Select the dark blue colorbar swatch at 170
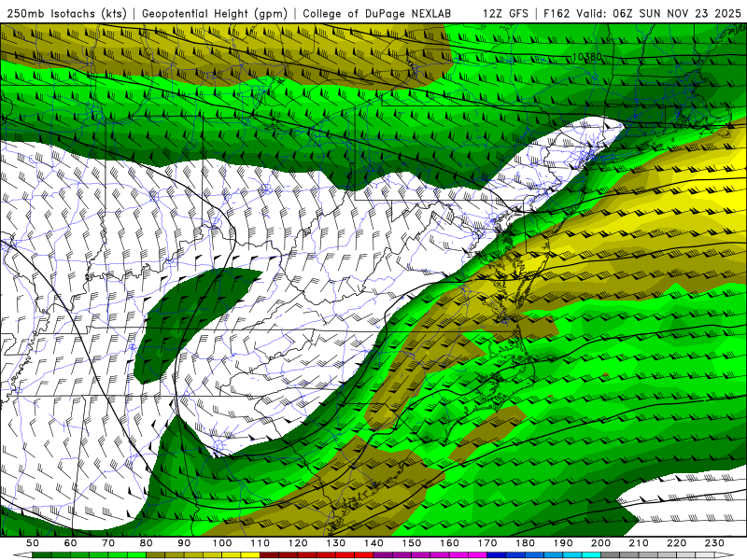 (x=497, y=555)
